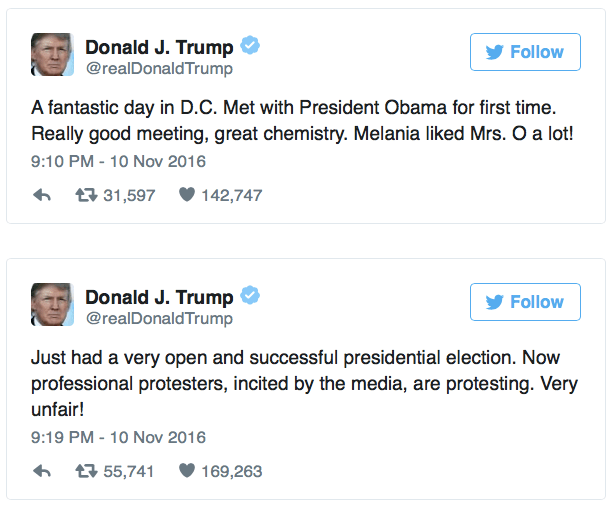
Task: Click verified badge on the second tweet
Action: coord(251,297)
